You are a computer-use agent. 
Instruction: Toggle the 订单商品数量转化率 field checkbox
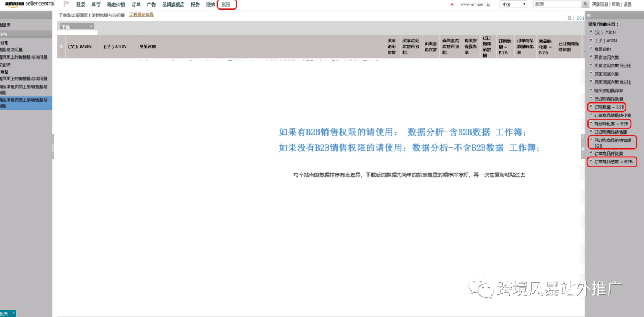click(x=590, y=114)
